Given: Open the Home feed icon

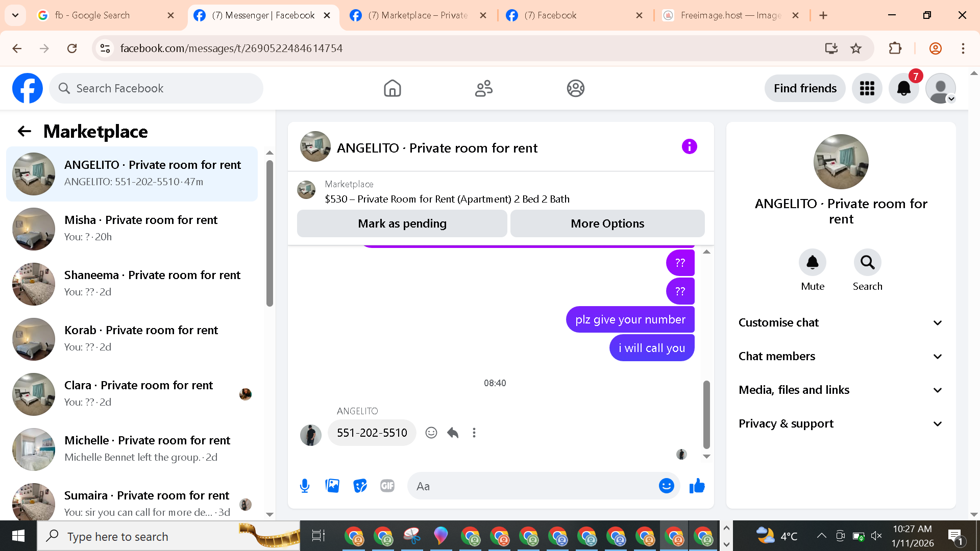Looking at the screenshot, I should coord(393,88).
